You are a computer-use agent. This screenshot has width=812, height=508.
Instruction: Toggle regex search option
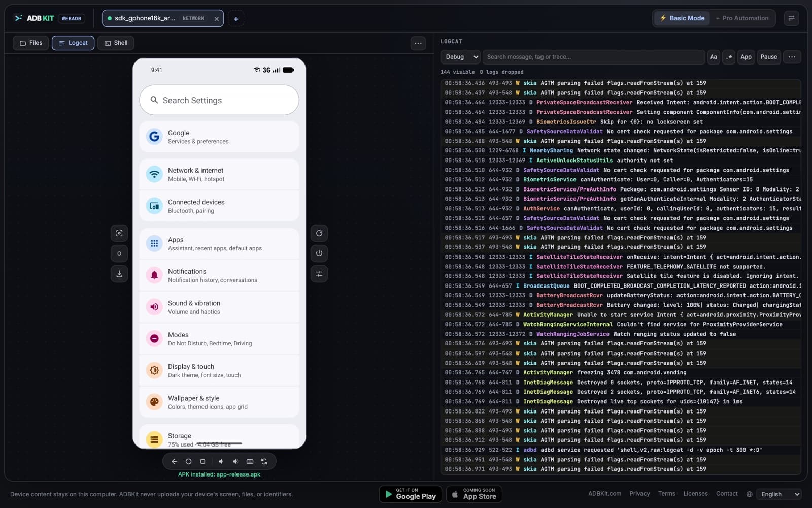pos(729,57)
